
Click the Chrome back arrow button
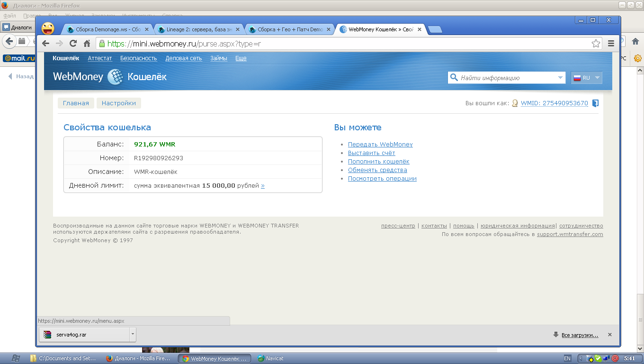(x=46, y=44)
